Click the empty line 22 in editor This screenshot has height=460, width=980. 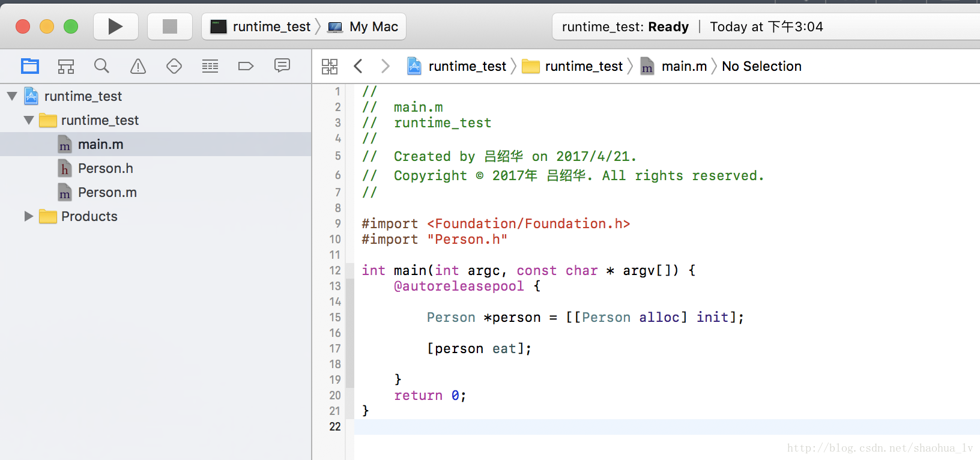(x=667, y=426)
